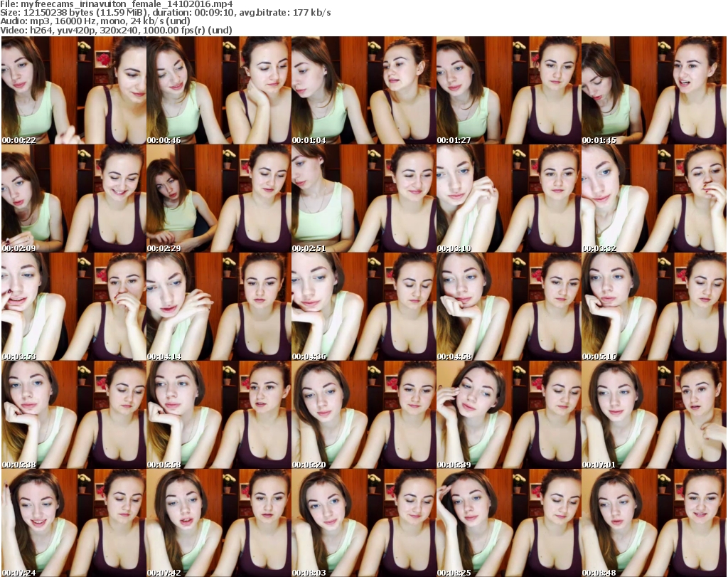Viewport: 728px width, 577px height.
Task: Choose the 00:06:39 thumbnail
Action: 509,415
